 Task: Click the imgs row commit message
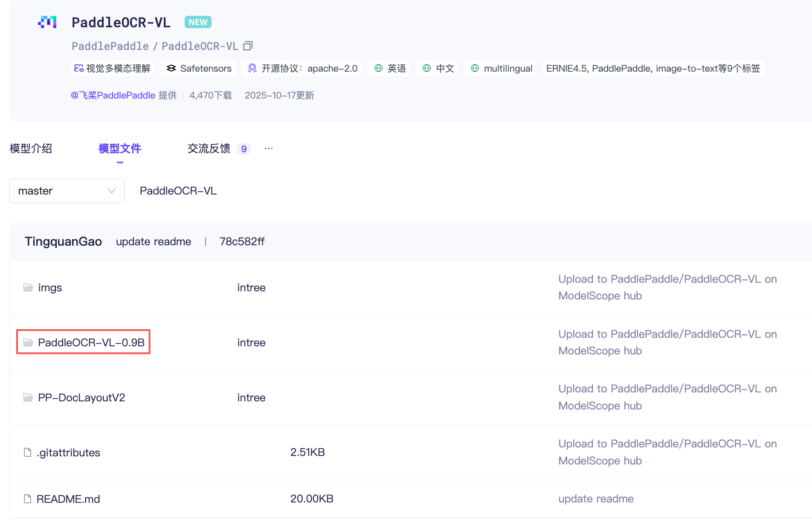pos(667,287)
